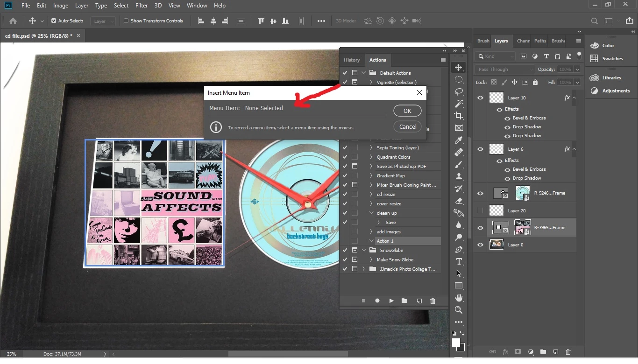The image size is (638, 364).
Task: Switch to the Channels tab
Action: [523, 41]
